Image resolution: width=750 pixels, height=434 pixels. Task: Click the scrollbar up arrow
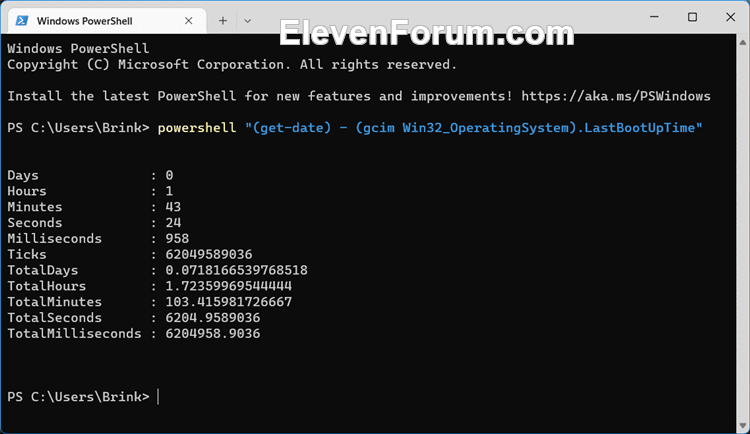[x=743, y=42]
